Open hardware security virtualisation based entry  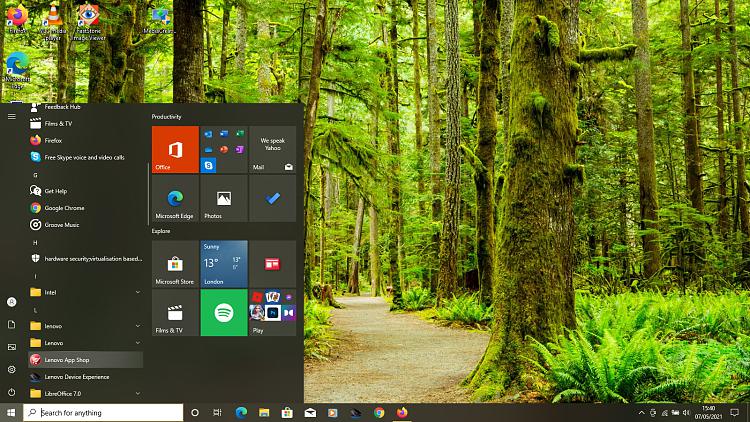[86, 258]
